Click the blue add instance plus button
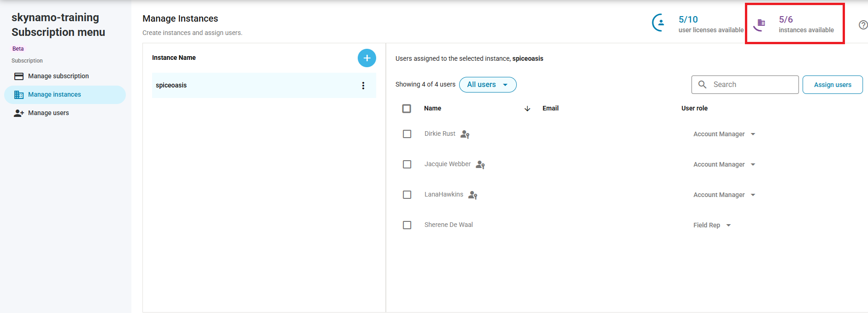The width and height of the screenshot is (868, 313). pos(366,58)
